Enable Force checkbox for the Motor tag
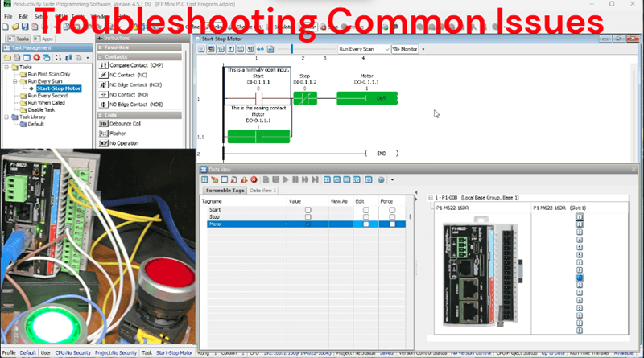Image resolution: width=644 pixels, height=358 pixels. coord(392,224)
